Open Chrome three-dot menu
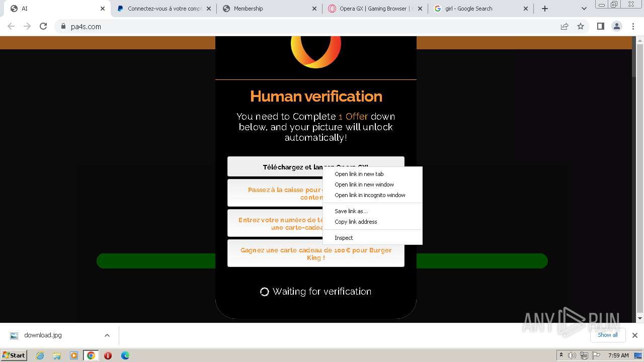The height and width of the screenshot is (362, 644). pos(633,26)
